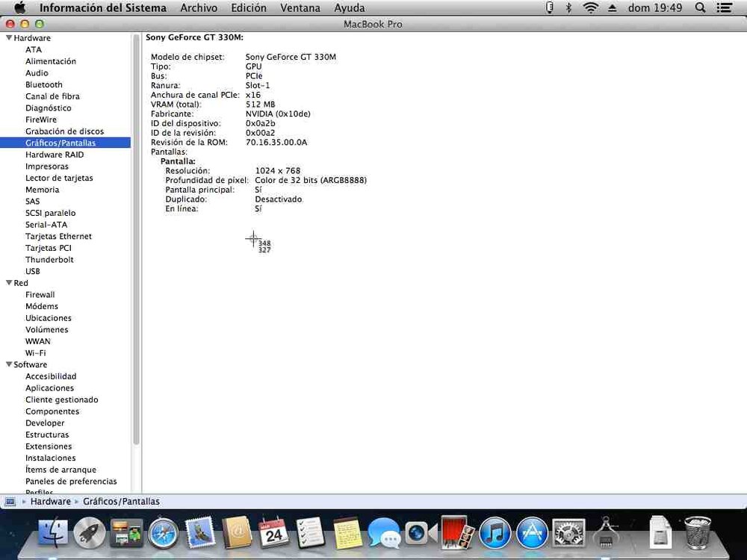Open the Bluetooth menu bar icon
The height and width of the screenshot is (560, 747).
pyautogui.click(x=568, y=7)
